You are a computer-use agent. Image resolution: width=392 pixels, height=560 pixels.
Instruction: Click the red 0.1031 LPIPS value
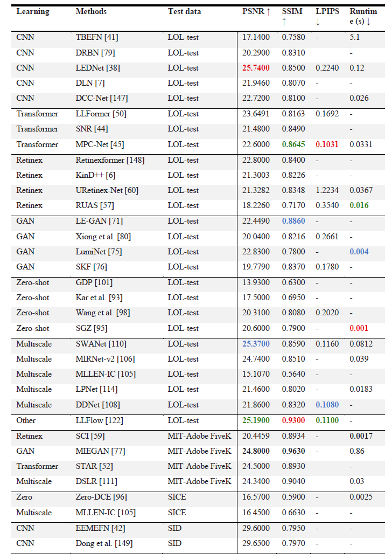[327, 144]
